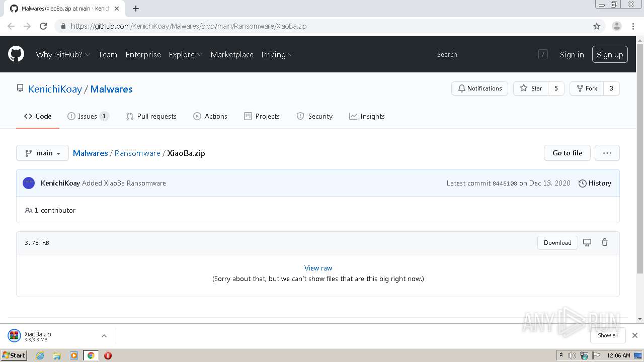Click the Chrome taskbar icon
Viewport: 644px width, 362px height.
(91, 355)
